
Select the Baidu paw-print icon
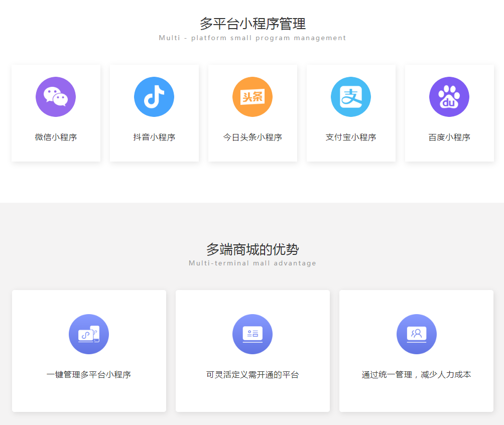click(x=448, y=96)
